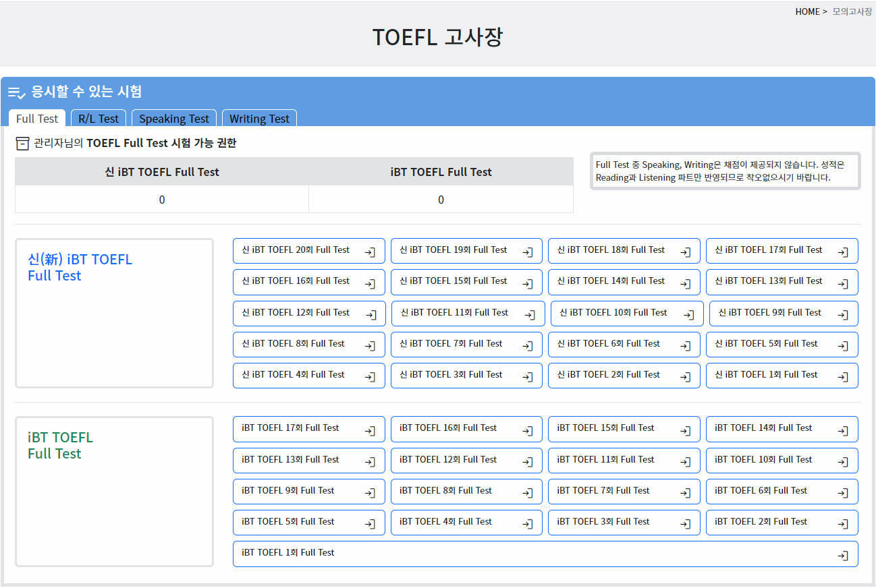Click enter icon on 신 iBT TOEFL 4회
876x588 pixels.
coord(370,377)
